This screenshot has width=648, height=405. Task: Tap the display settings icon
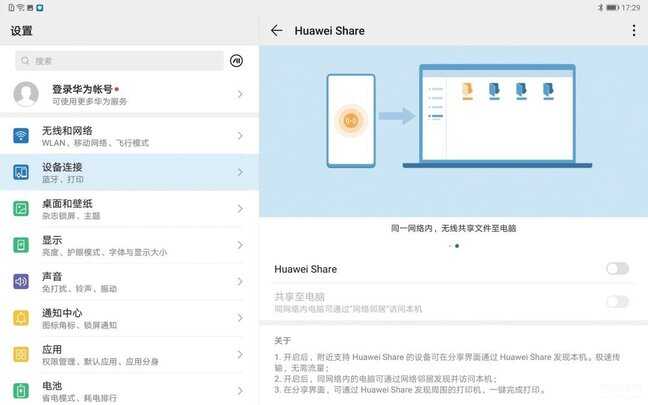coord(21,245)
